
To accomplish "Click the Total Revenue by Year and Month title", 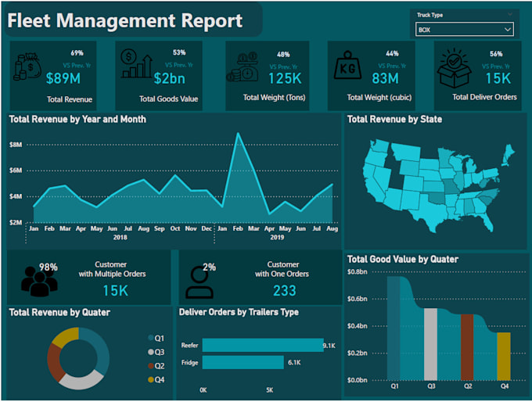I will (77, 120).
